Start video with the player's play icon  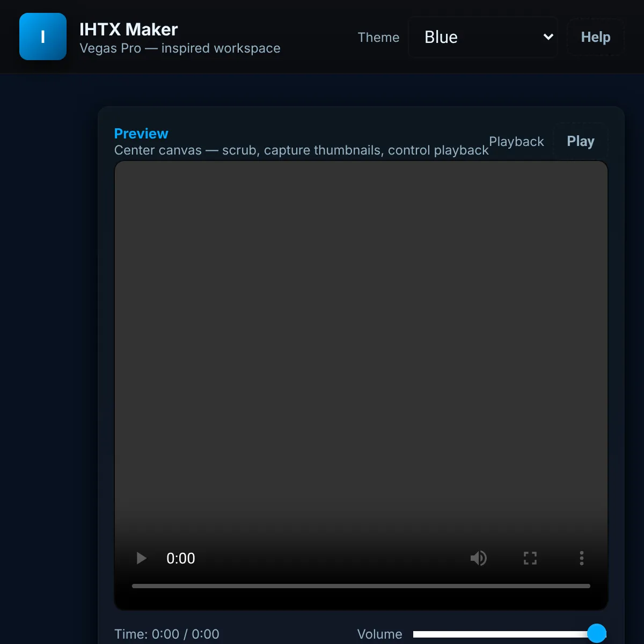pos(141,558)
